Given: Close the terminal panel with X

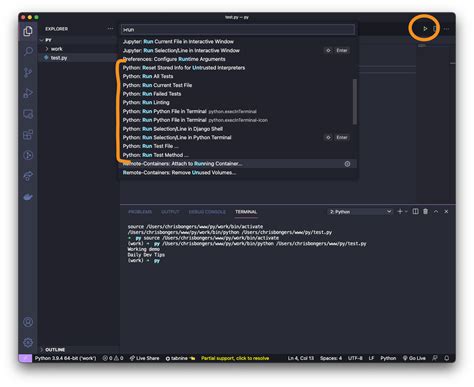Looking at the screenshot, I should [446, 211].
